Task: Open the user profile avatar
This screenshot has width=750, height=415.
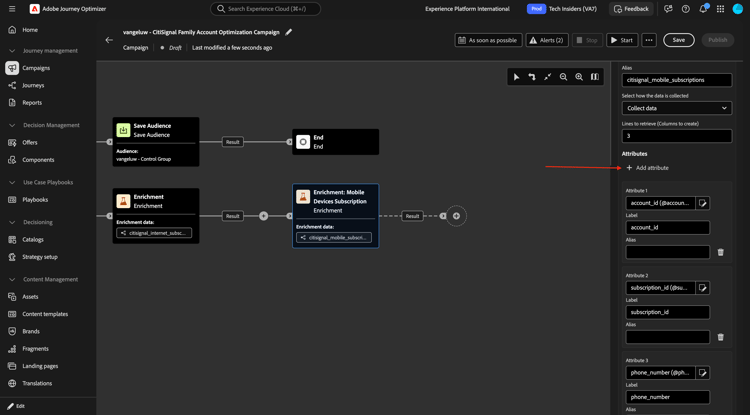Action: pyautogui.click(x=738, y=9)
